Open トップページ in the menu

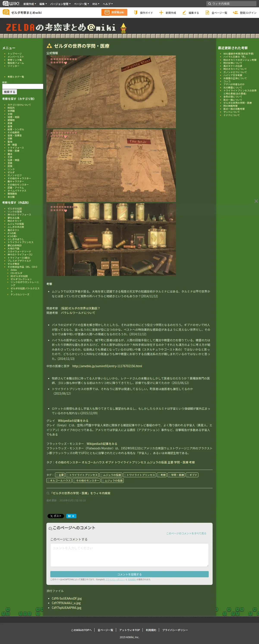coord(14,54)
